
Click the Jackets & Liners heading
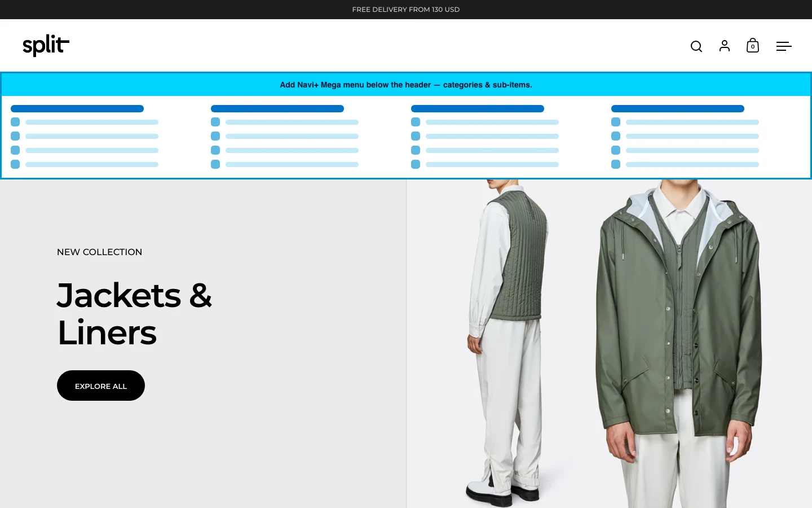(134, 314)
